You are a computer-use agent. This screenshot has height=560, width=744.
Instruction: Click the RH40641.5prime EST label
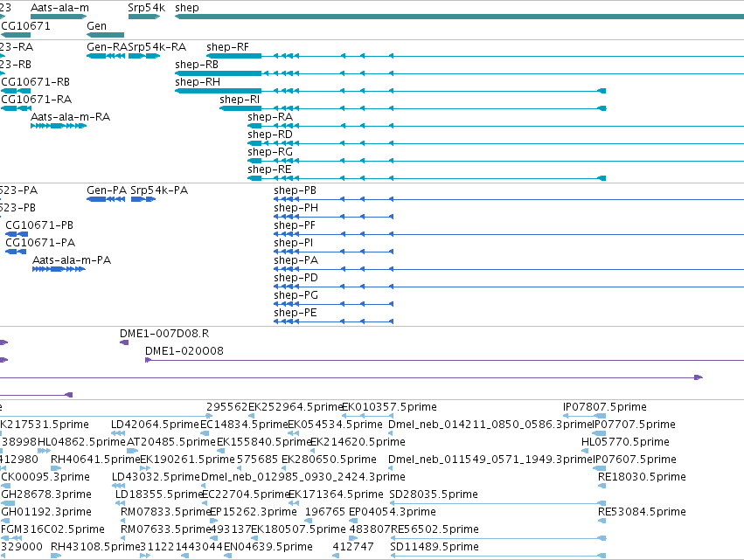pos(95,460)
